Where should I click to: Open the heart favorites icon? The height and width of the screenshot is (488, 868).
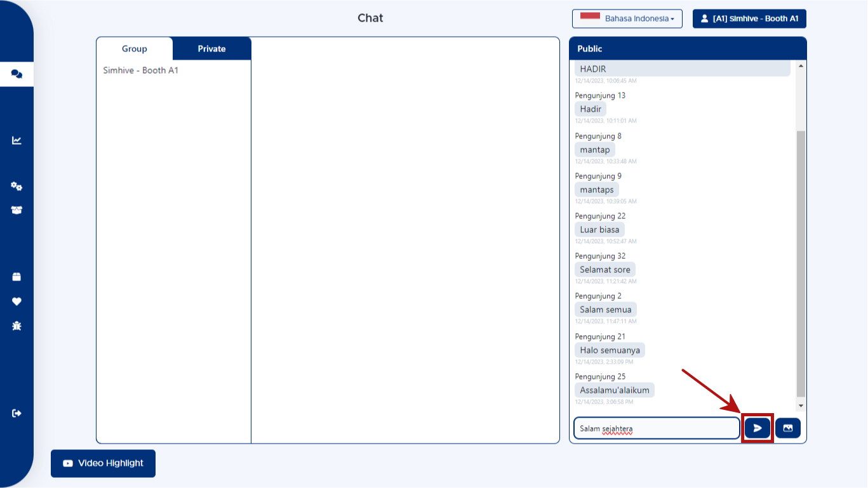17,301
